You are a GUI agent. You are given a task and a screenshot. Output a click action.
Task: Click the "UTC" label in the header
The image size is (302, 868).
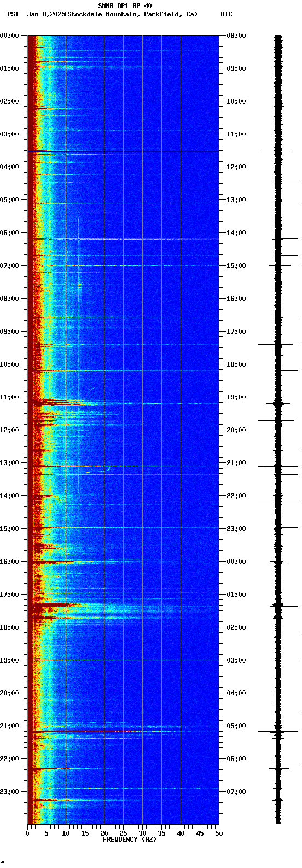click(x=226, y=14)
